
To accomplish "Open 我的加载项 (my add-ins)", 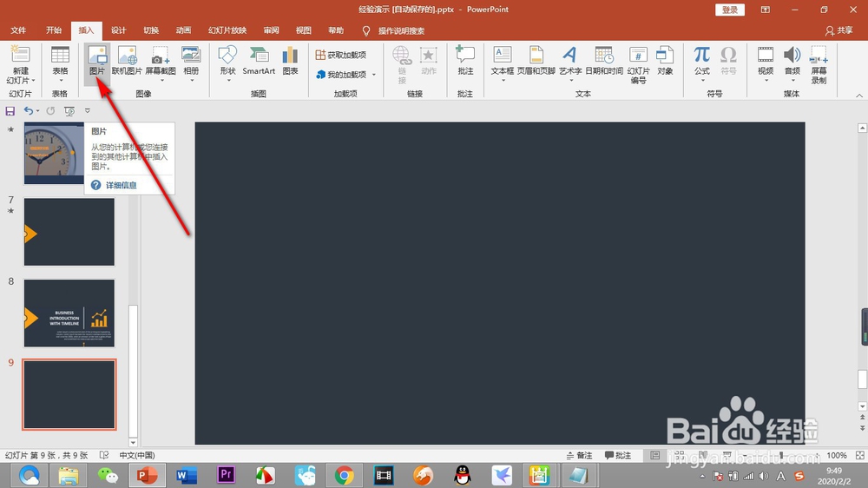I will 341,74.
